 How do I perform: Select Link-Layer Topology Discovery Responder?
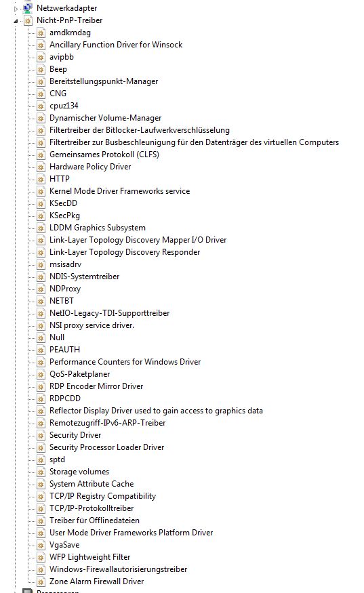(125, 252)
